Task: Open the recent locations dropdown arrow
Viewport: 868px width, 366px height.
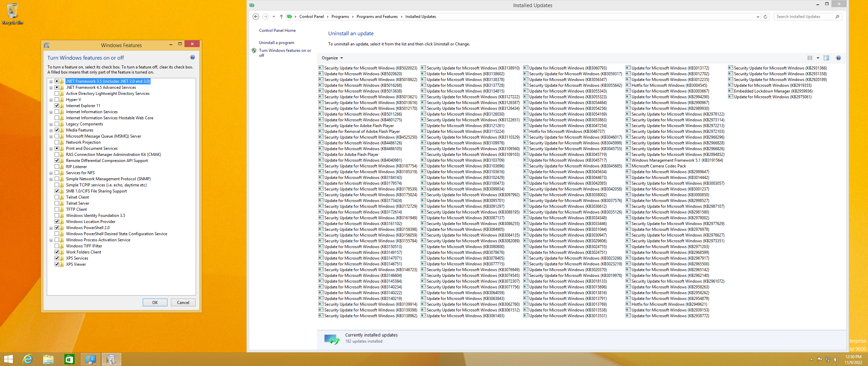Action: coord(274,17)
